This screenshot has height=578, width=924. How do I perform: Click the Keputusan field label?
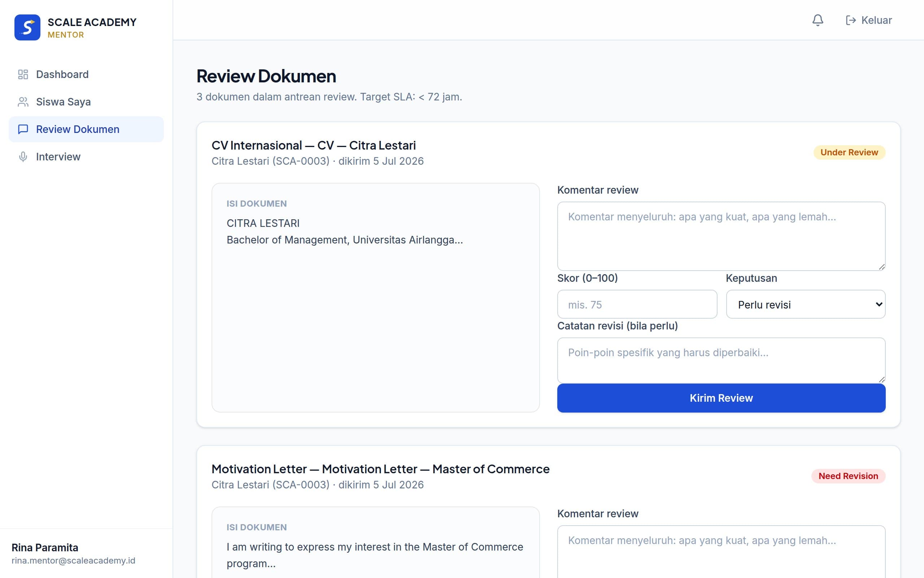[x=751, y=278]
